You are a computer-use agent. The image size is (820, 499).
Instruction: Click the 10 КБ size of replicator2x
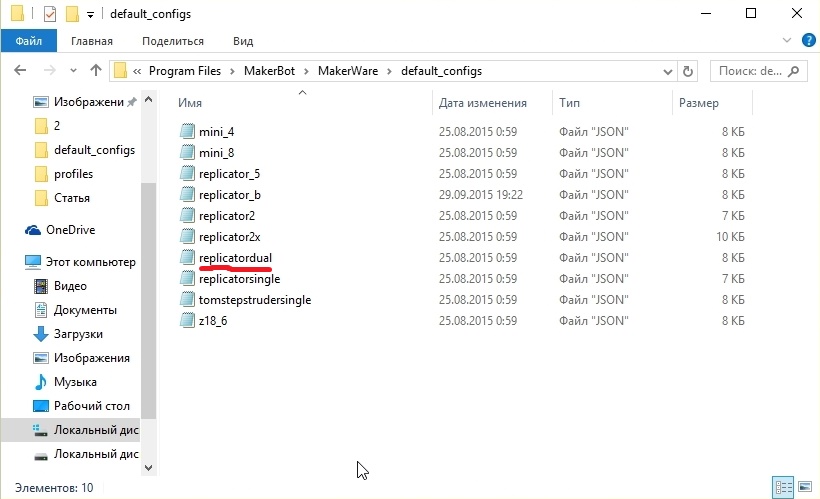[x=730, y=236]
